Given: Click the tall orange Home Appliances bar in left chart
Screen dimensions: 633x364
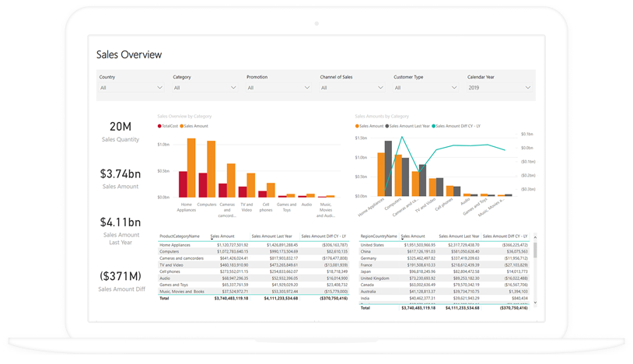Looking at the screenshot, I should pyautogui.click(x=191, y=167).
